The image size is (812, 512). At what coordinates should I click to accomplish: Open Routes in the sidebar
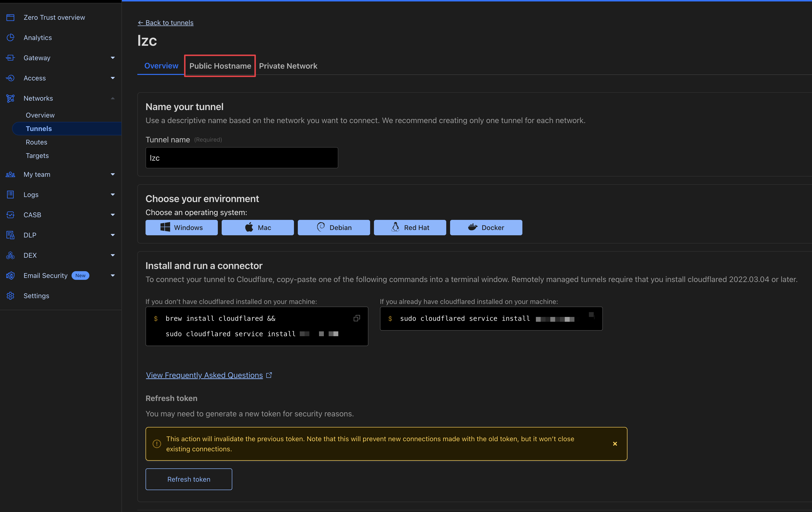[x=36, y=142]
